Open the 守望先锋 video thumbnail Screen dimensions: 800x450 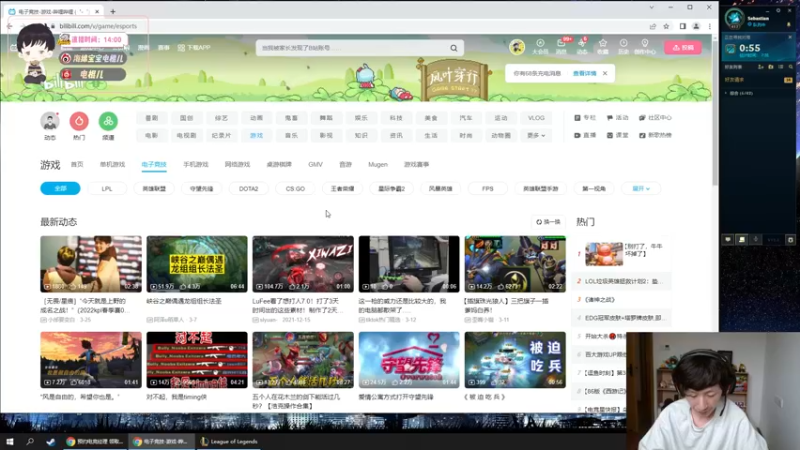[x=409, y=360]
